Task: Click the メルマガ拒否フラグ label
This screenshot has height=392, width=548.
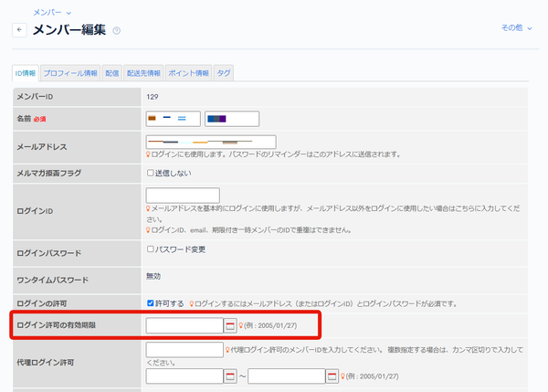Action: click(x=49, y=173)
